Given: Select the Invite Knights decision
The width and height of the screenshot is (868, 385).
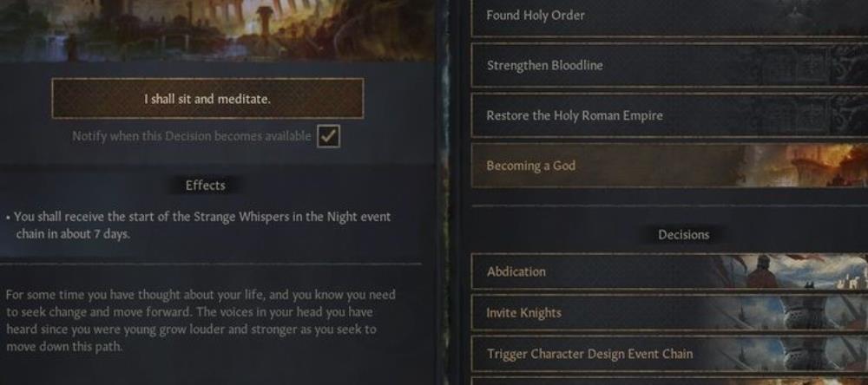Looking at the screenshot, I should click(x=669, y=312).
